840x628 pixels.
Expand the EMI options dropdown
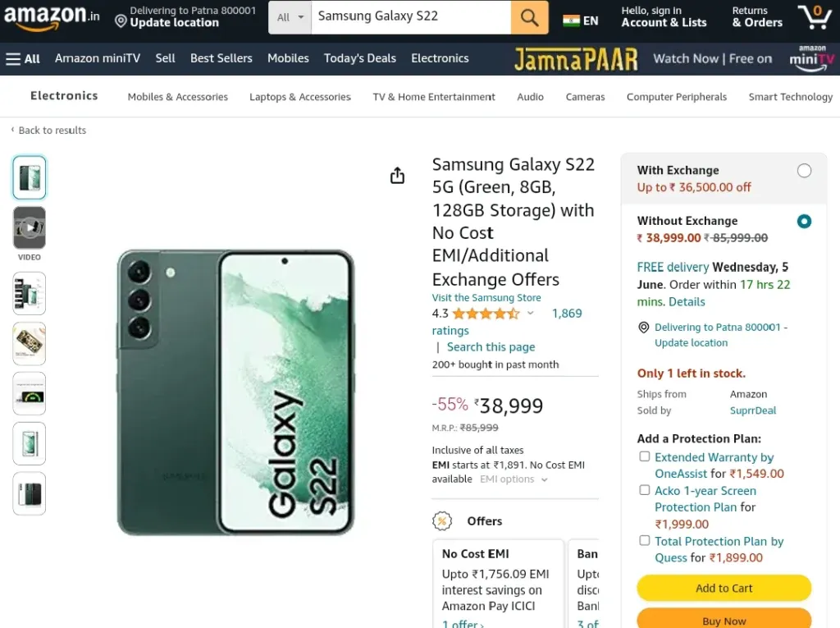point(514,479)
